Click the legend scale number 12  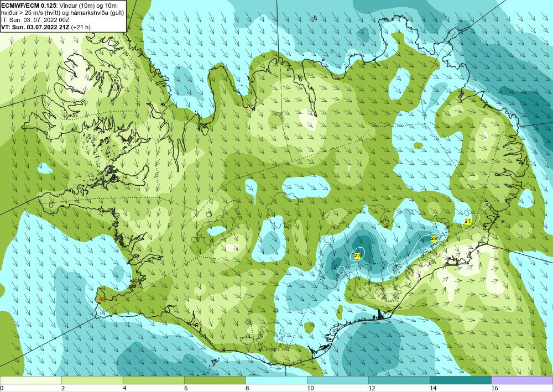coord(372,389)
